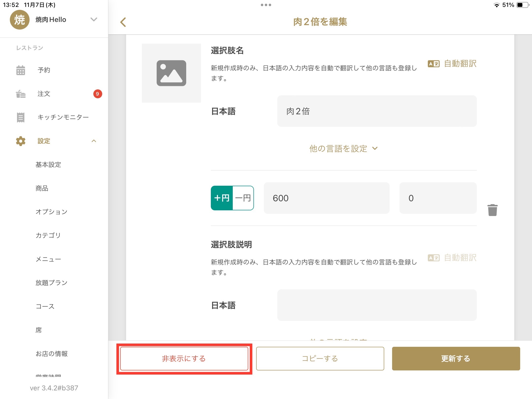The image size is (532, 399).
Task: Click the version text ver 3.4.2#b387
Action: pyautogui.click(x=54, y=388)
